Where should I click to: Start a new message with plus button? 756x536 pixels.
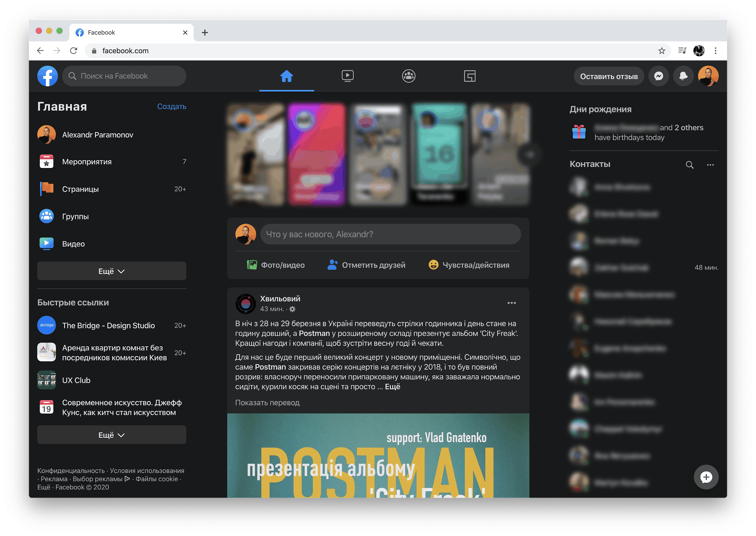(x=706, y=477)
